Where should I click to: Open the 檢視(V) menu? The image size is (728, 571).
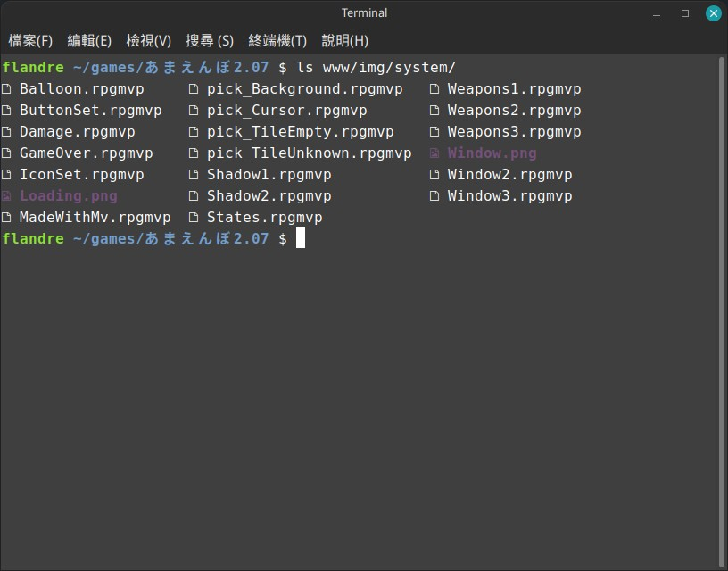tap(148, 40)
